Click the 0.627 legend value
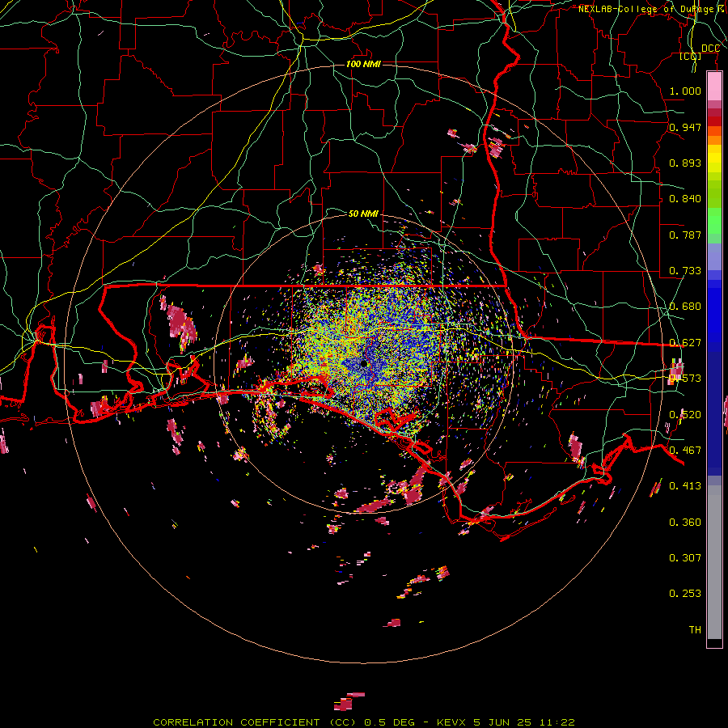 point(685,343)
